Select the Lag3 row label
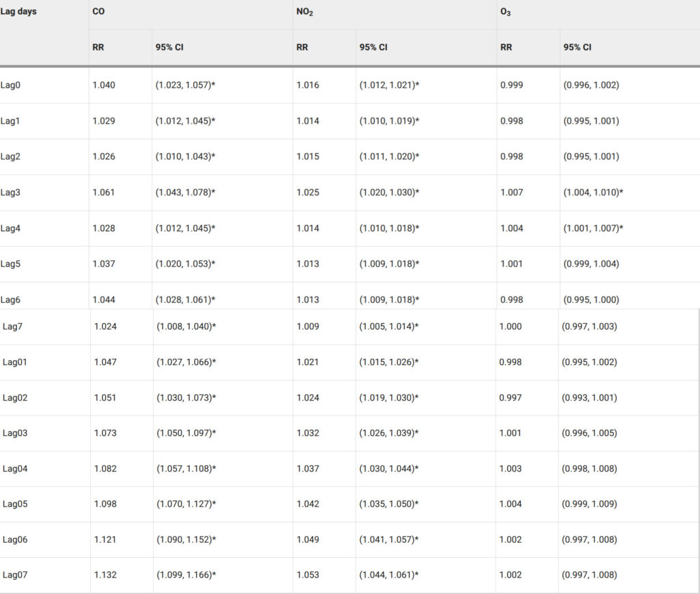The height and width of the screenshot is (594, 700). click(x=10, y=193)
